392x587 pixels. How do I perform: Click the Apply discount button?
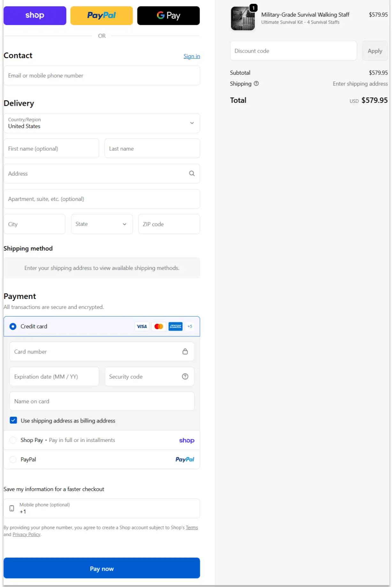point(375,51)
